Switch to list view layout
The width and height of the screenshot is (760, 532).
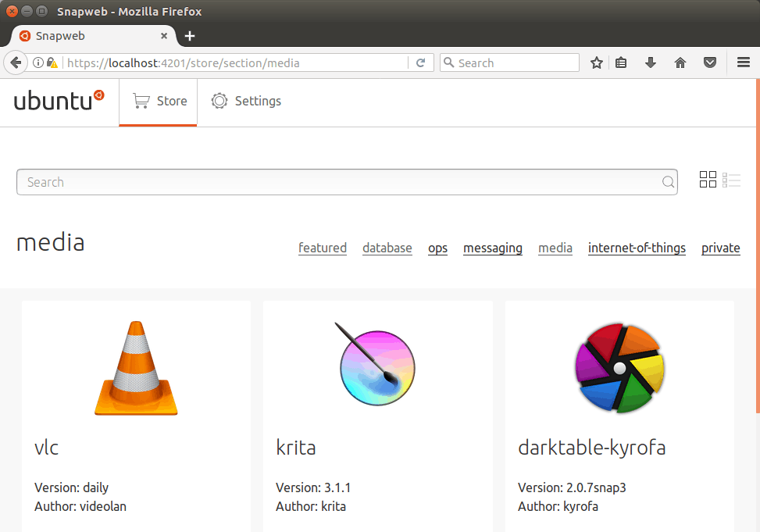click(x=731, y=180)
